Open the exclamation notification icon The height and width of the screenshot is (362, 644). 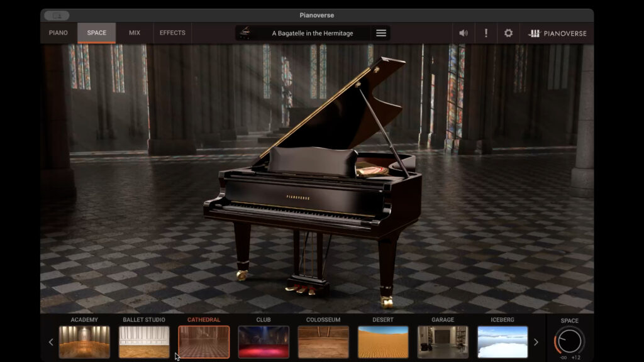(486, 33)
